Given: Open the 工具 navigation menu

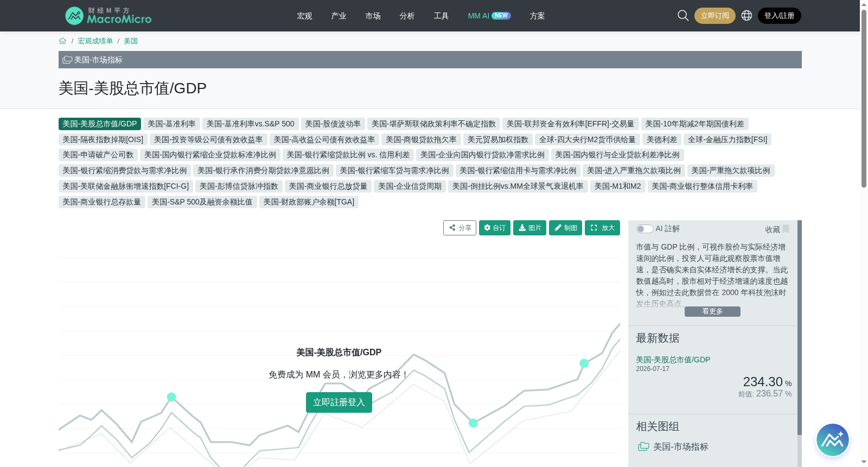Looking at the screenshot, I should (441, 16).
